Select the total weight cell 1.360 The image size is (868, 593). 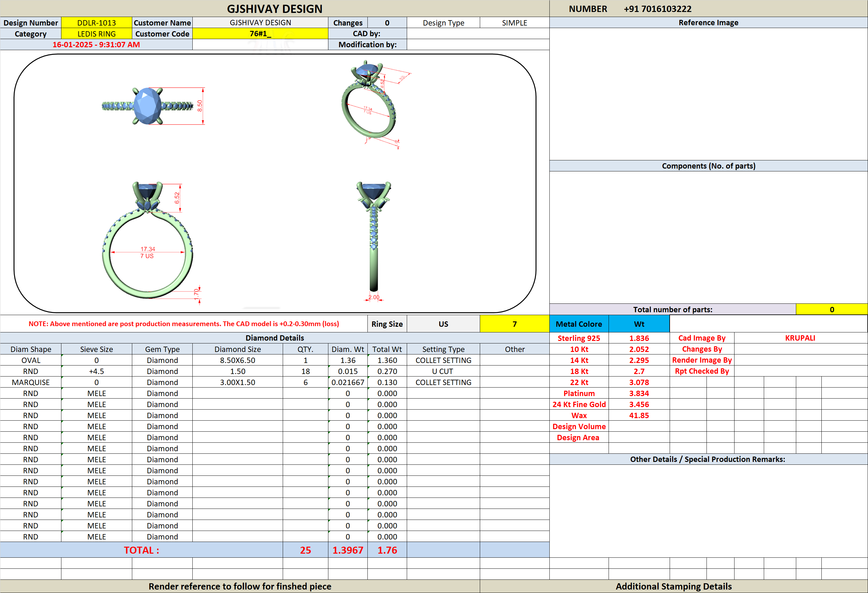(387, 360)
